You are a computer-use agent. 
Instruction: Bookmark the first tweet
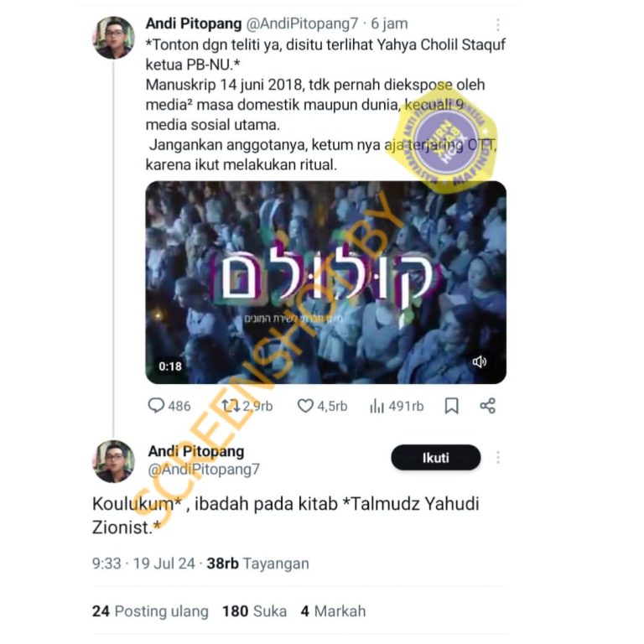tap(452, 406)
